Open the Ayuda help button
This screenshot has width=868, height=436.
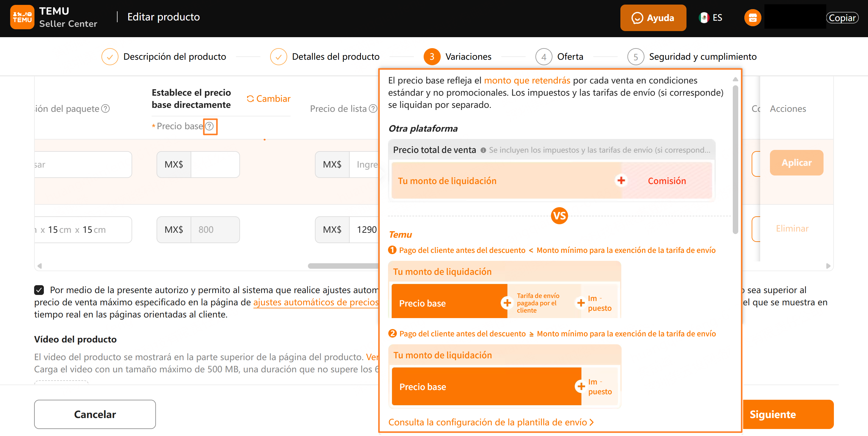click(x=653, y=18)
